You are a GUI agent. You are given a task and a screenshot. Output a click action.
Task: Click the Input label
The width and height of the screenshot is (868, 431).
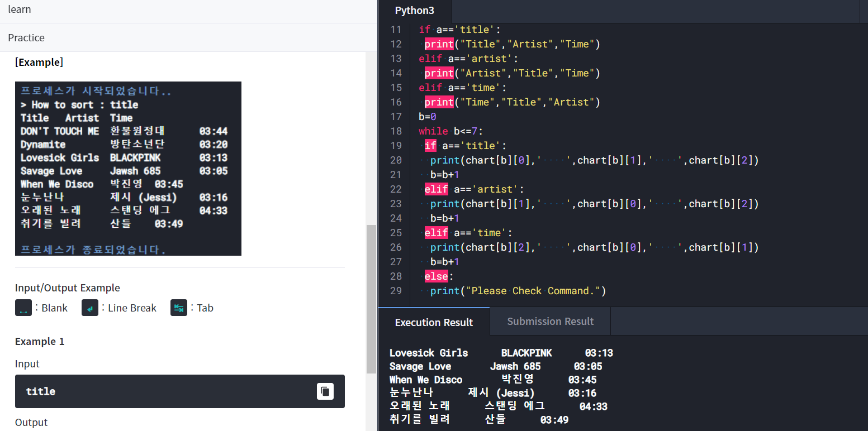point(27,363)
